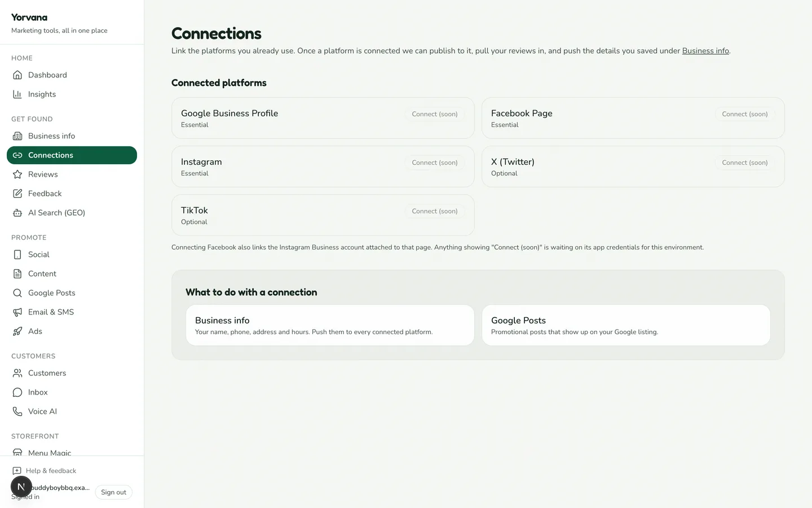Image resolution: width=812 pixels, height=508 pixels.
Task: Open the Inbox chat bubble icon
Action: click(x=17, y=392)
